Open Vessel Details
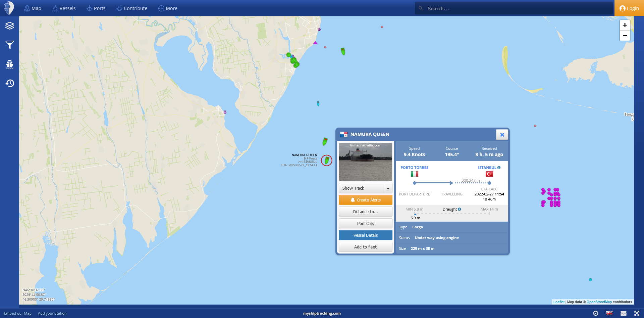This screenshot has height=318, width=644. pos(365,235)
